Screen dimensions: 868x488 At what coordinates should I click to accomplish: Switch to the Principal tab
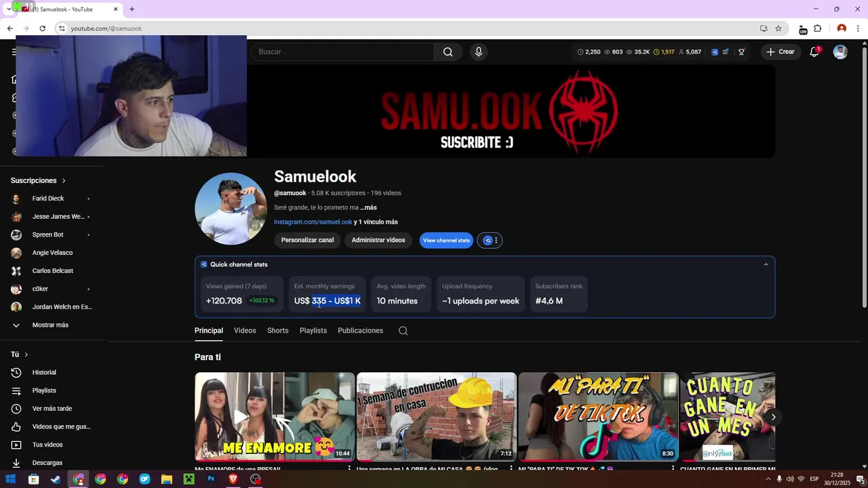(209, 331)
